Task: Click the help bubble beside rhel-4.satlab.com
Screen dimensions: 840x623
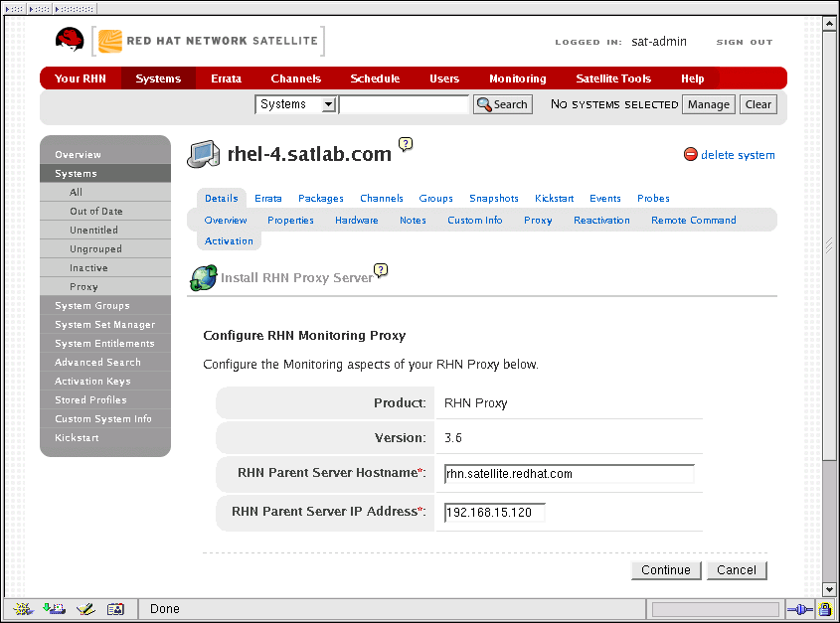Action: 406,144
